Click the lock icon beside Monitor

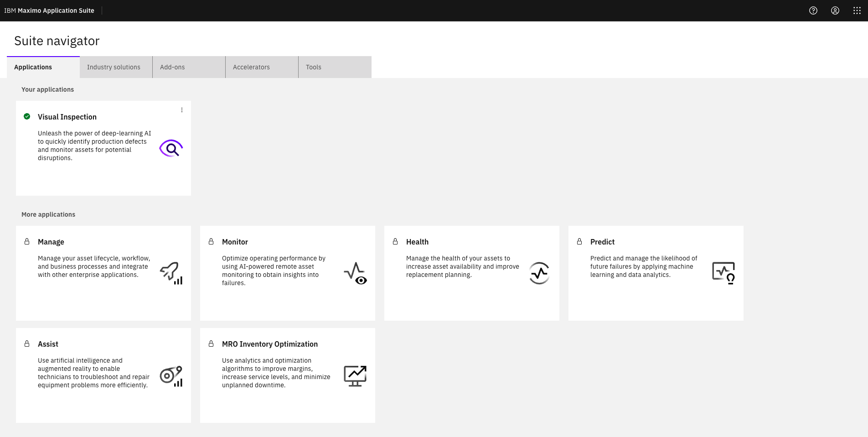coord(211,241)
